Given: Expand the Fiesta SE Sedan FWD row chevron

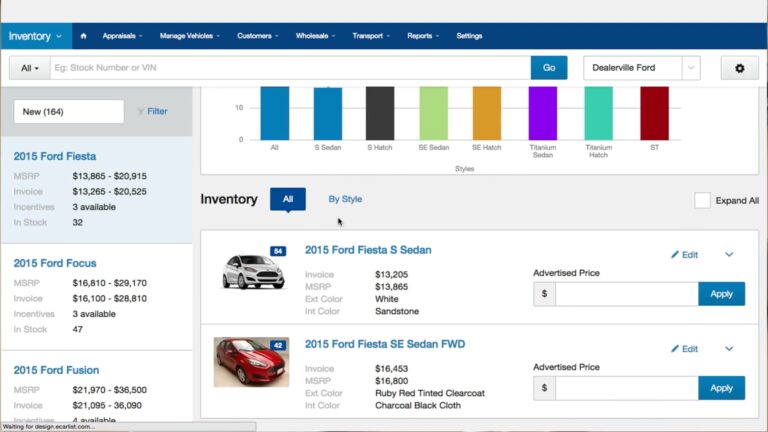Looking at the screenshot, I should pos(729,348).
